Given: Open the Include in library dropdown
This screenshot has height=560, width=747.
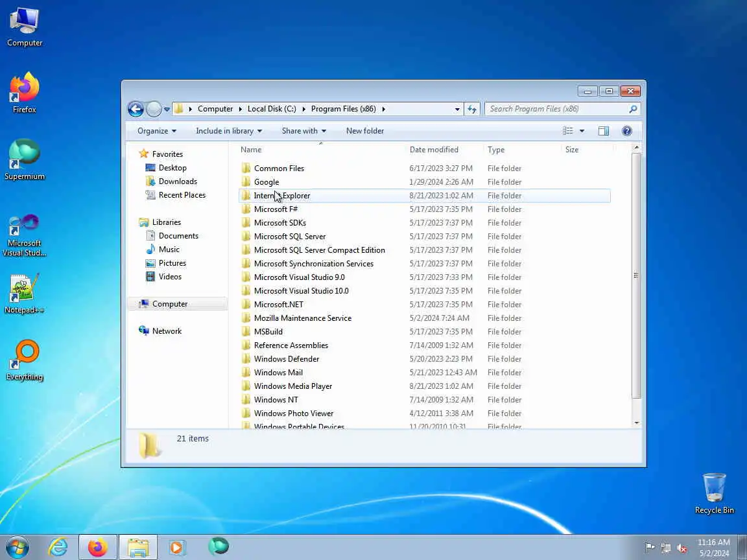Looking at the screenshot, I should (x=229, y=131).
